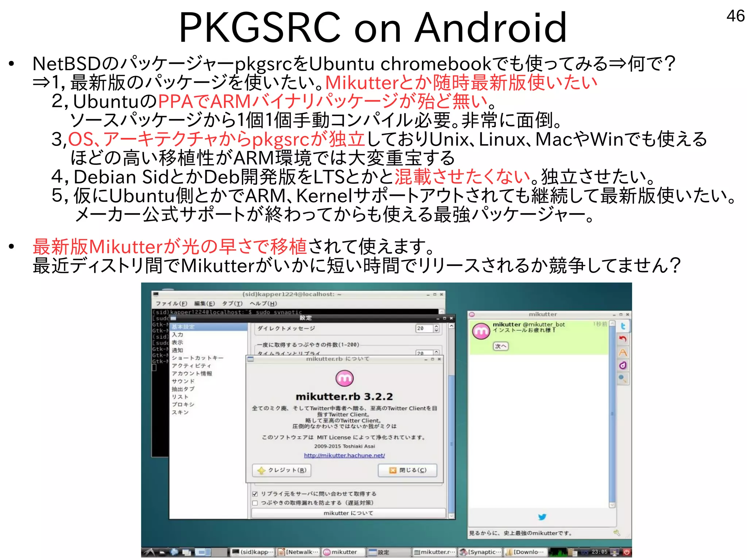Click the red power button in the panel
The height and width of the screenshot is (560, 747).
(627, 552)
